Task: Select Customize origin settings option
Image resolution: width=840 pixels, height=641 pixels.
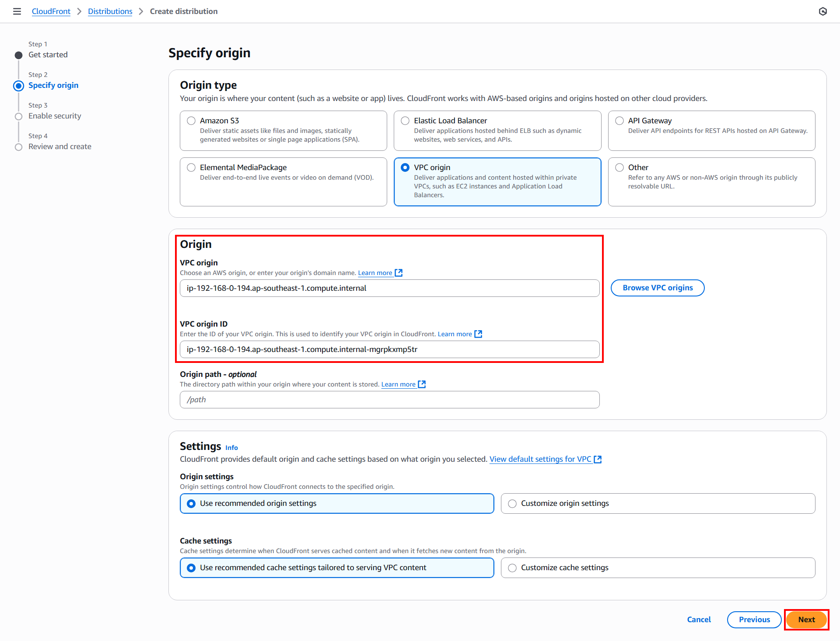Action: pyautogui.click(x=512, y=504)
